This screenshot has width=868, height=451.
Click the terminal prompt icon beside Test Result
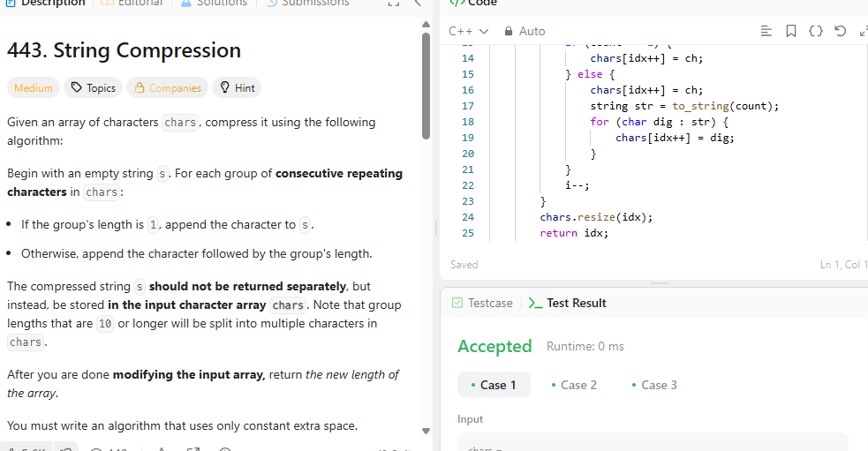click(x=535, y=303)
